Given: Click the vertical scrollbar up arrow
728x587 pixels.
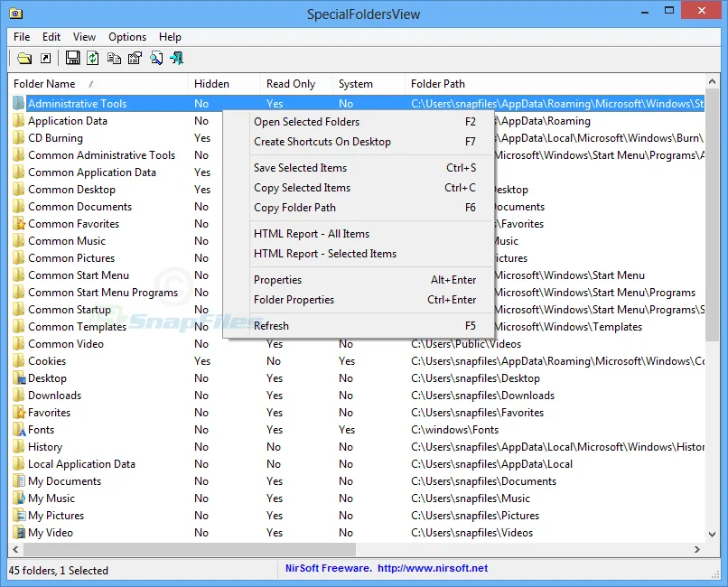Looking at the screenshot, I should (x=712, y=81).
